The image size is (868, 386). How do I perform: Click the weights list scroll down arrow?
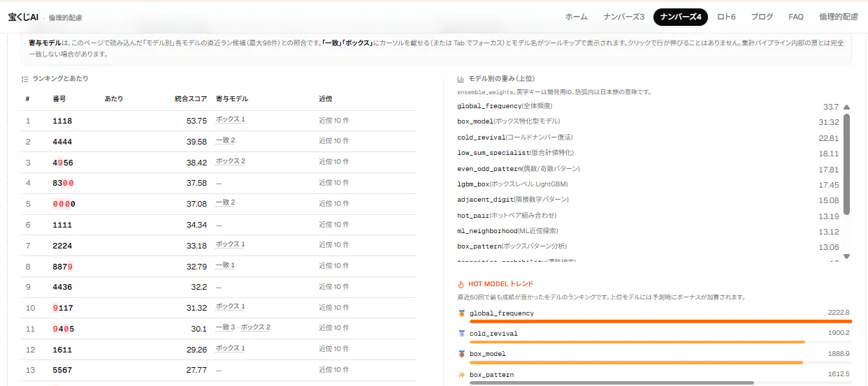click(847, 256)
